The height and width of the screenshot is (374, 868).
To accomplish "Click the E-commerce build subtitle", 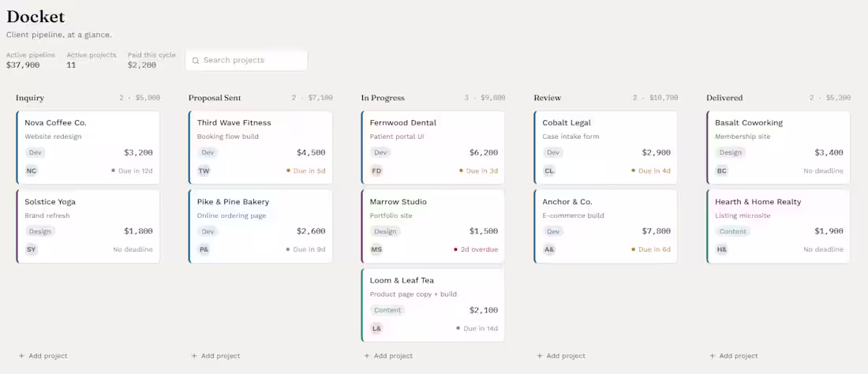I will point(574,215).
